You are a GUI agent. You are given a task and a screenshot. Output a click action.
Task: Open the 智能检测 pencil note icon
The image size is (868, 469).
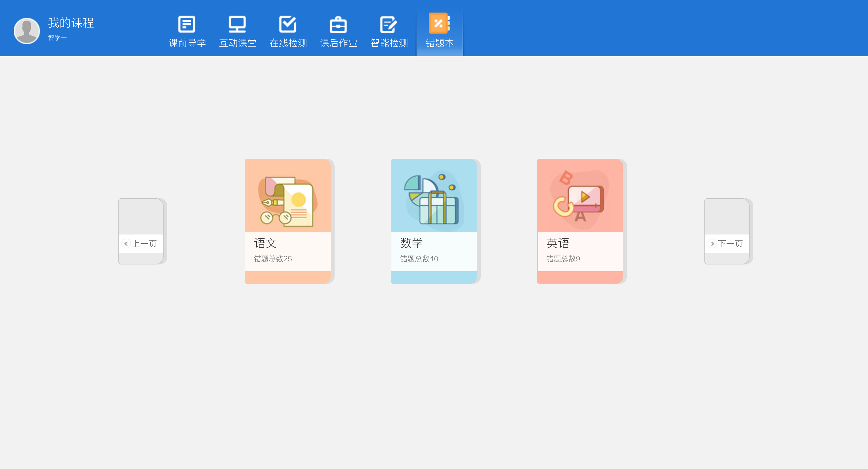[x=388, y=24]
